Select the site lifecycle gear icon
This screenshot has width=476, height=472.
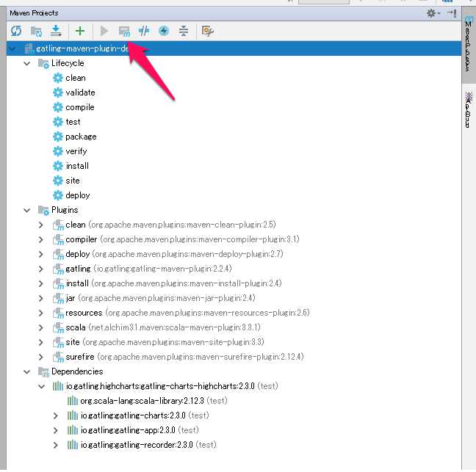[58, 181]
